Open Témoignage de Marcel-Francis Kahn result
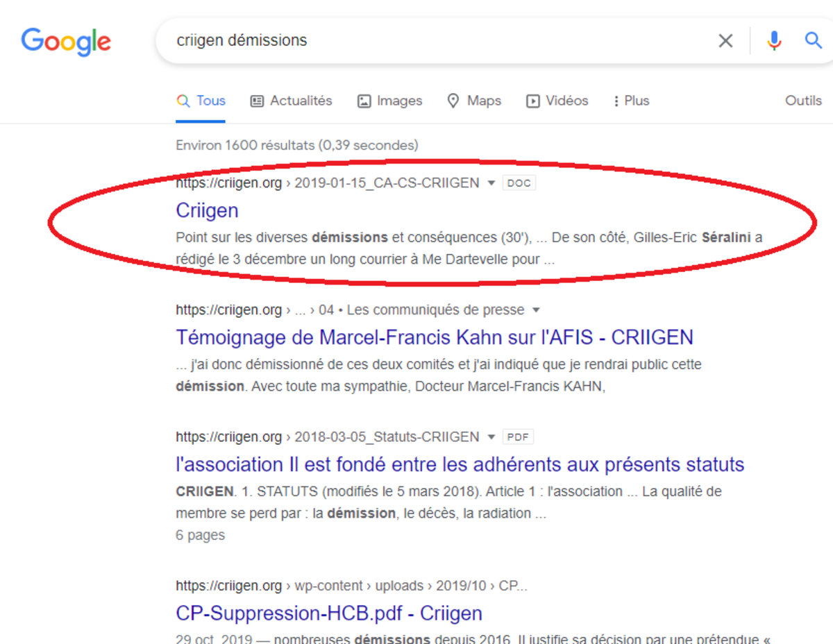The height and width of the screenshot is (644, 833). tap(434, 337)
